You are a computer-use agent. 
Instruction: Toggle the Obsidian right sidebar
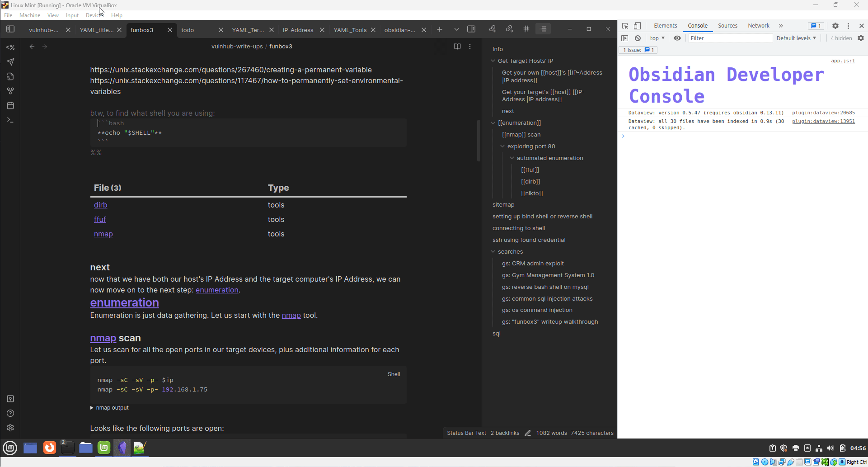pos(471,29)
